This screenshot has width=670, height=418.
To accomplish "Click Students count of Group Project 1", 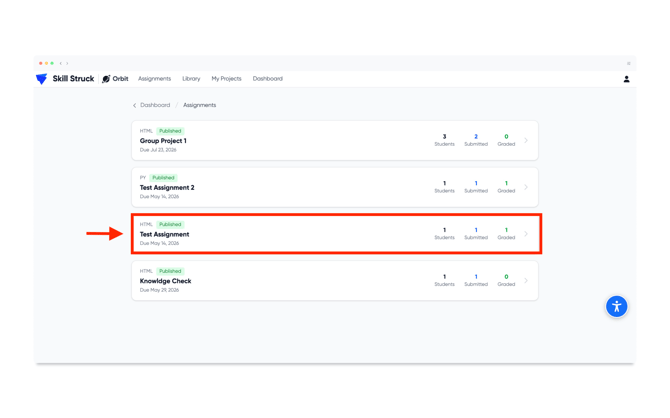I will click(444, 140).
